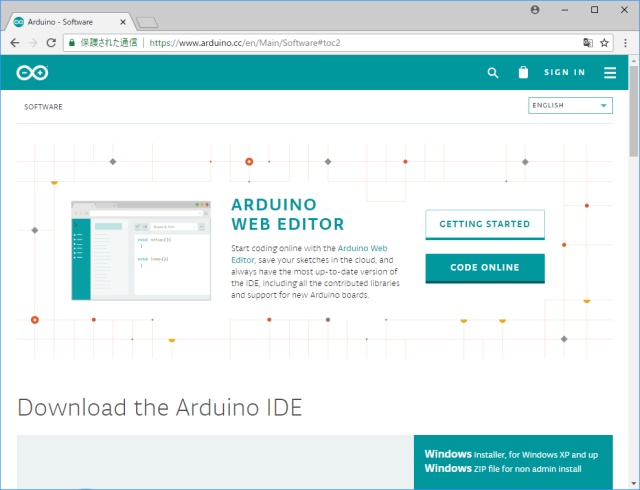The width and height of the screenshot is (640, 490).
Task: Click the Chrome profile avatar icon
Action: click(x=535, y=10)
